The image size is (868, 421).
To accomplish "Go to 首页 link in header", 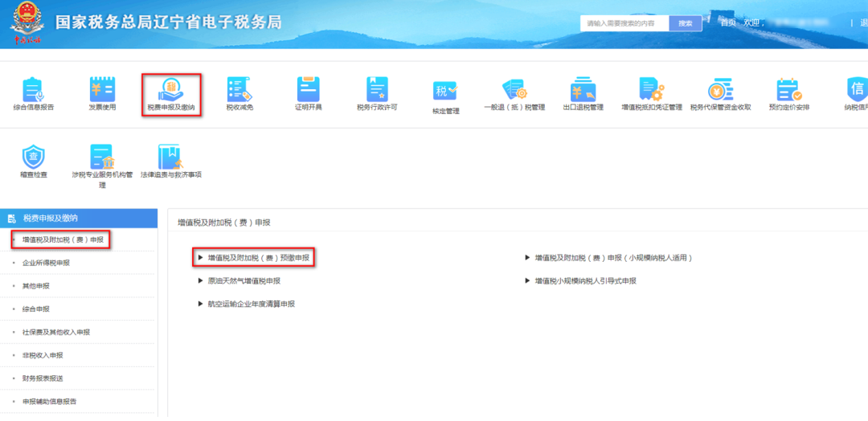I will 728,22.
